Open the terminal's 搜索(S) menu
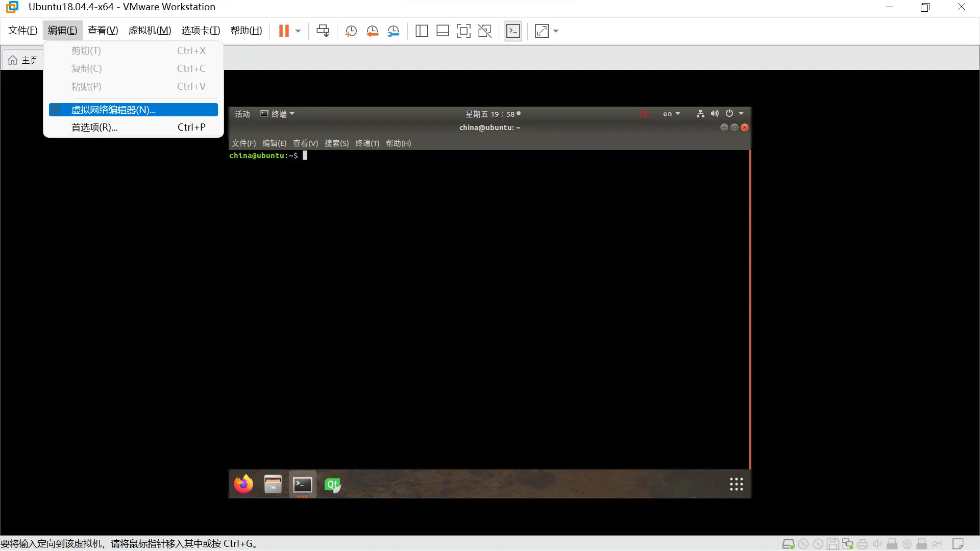The image size is (980, 551). coord(337,143)
